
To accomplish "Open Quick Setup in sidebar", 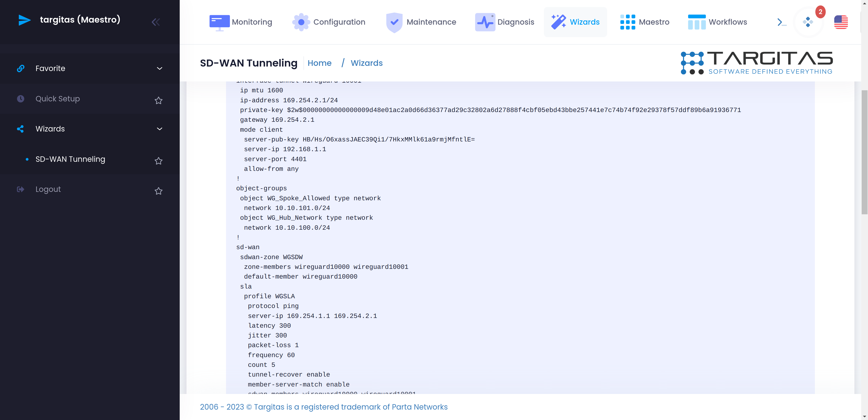I will click(58, 99).
